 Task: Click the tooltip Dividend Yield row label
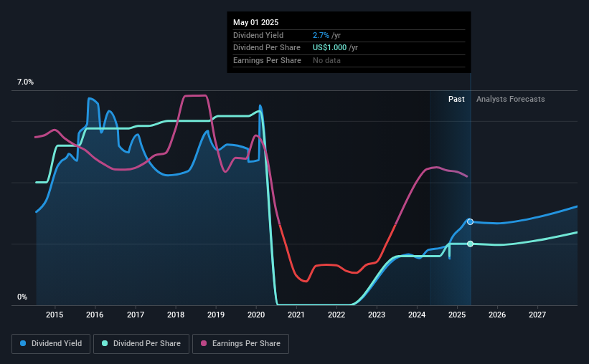[x=258, y=35]
